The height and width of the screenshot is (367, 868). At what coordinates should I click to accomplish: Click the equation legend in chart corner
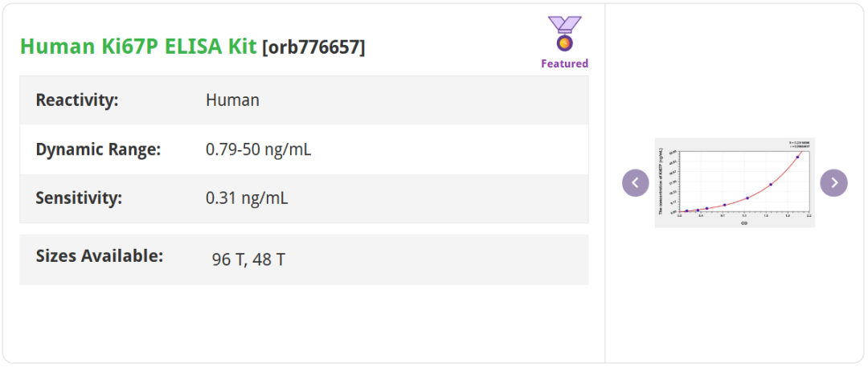[799, 145]
